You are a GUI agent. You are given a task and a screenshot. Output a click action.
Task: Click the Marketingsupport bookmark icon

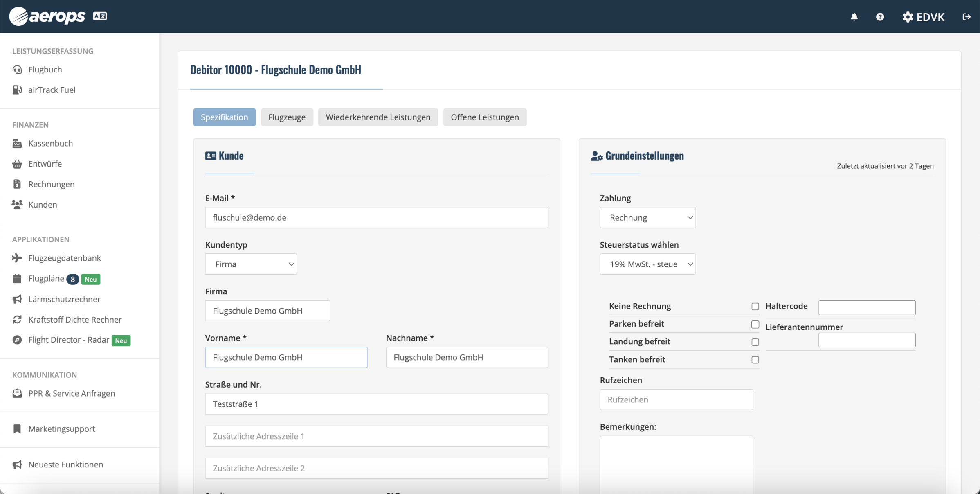coord(17,429)
